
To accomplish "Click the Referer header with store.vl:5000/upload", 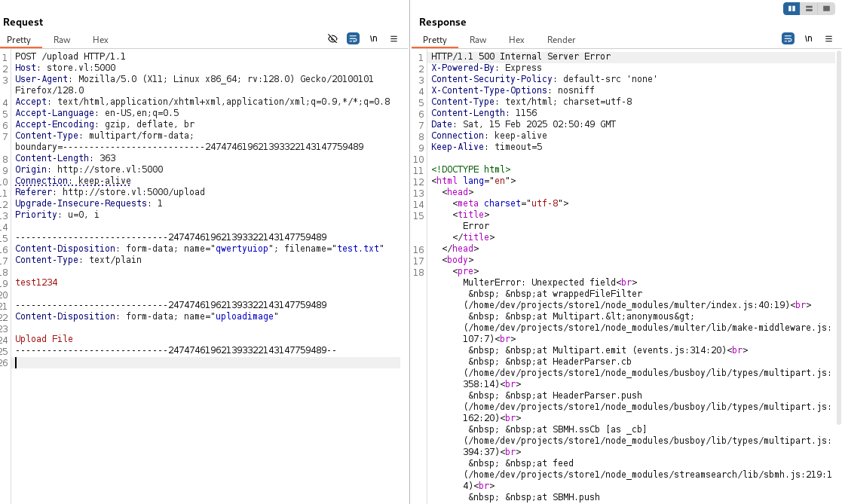I will click(110, 191).
